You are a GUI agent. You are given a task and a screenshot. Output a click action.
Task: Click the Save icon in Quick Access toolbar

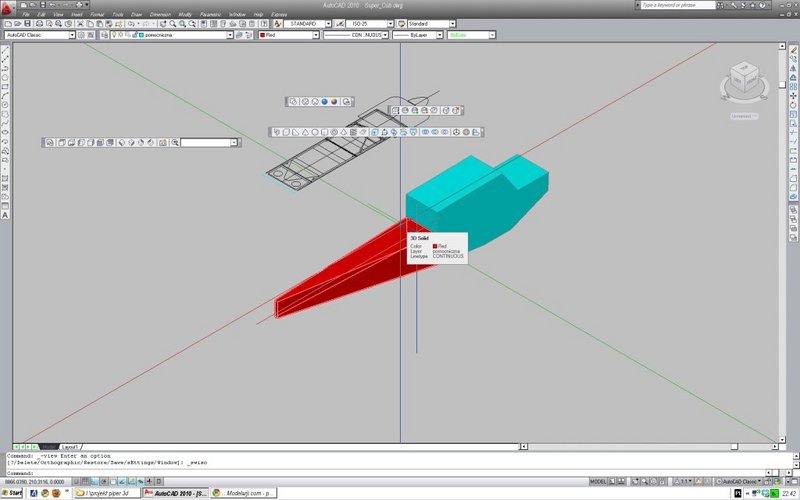42,5
